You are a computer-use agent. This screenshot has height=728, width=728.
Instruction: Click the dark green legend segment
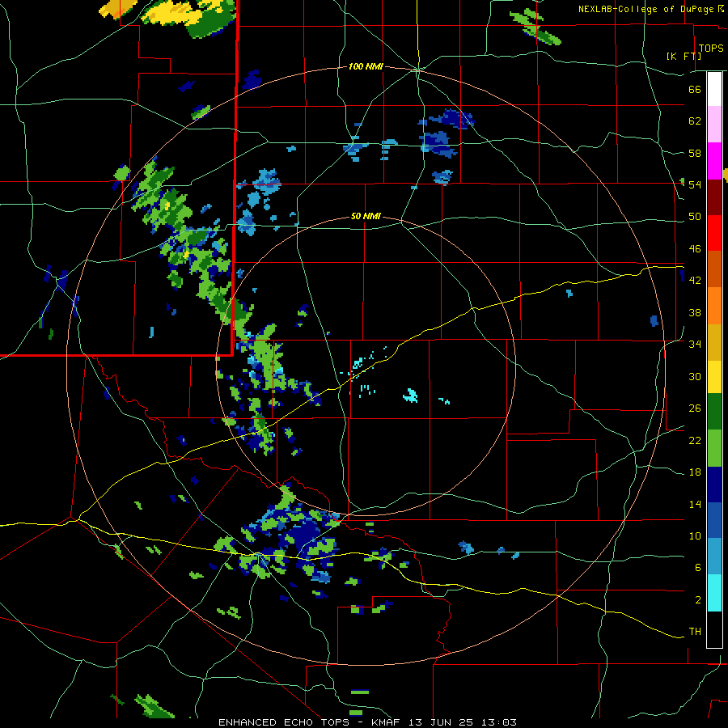click(714, 412)
